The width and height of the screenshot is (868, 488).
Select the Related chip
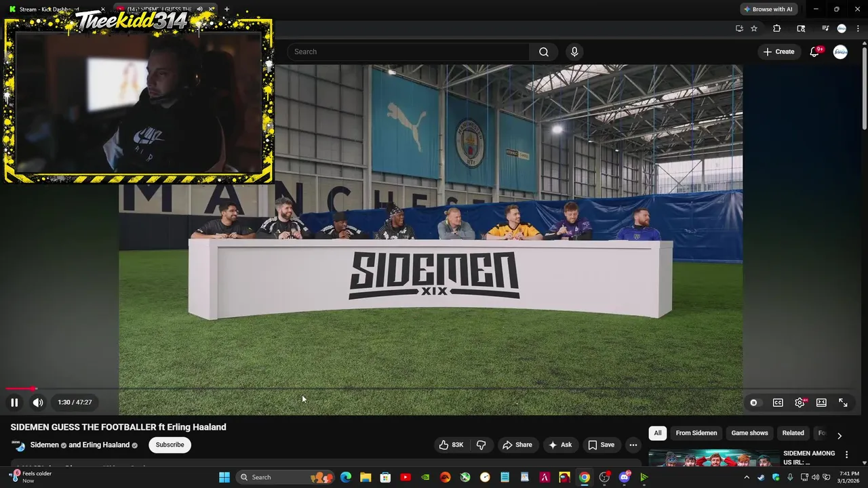coord(793,433)
